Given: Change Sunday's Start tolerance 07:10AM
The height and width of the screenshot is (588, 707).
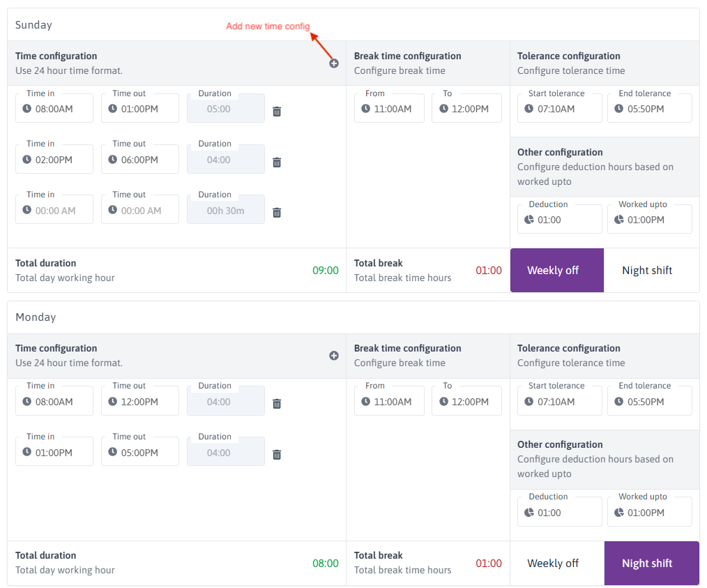Looking at the screenshot, I should click(559, 109).
